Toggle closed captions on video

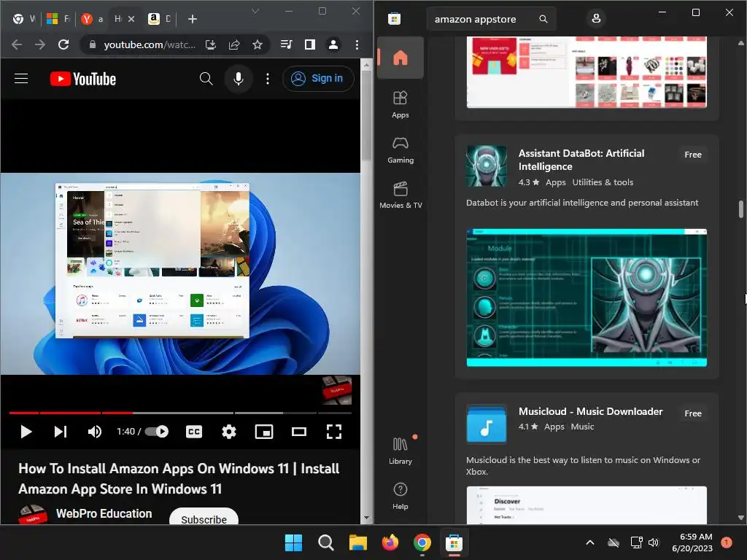point(194,432)
